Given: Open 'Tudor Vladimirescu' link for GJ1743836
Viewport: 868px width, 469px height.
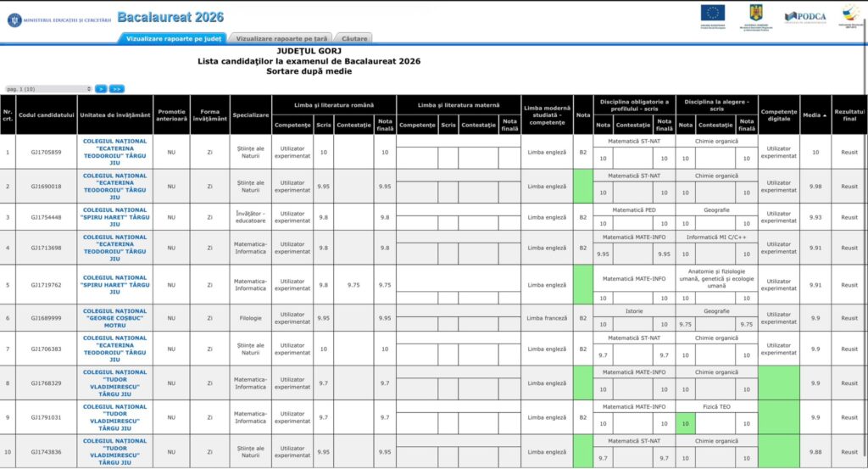Looking at the screenshot, I should tap(114, 452).
